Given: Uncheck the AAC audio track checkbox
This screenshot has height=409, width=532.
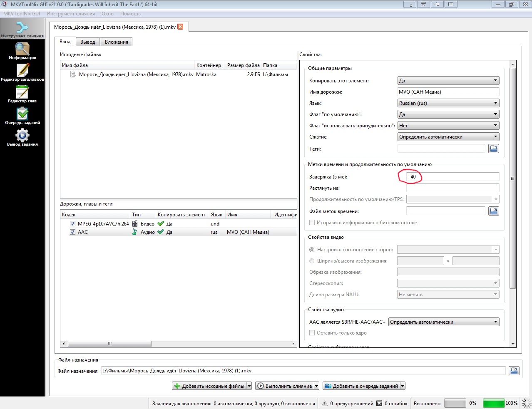Looking at the screenshot, I should 72,232.
